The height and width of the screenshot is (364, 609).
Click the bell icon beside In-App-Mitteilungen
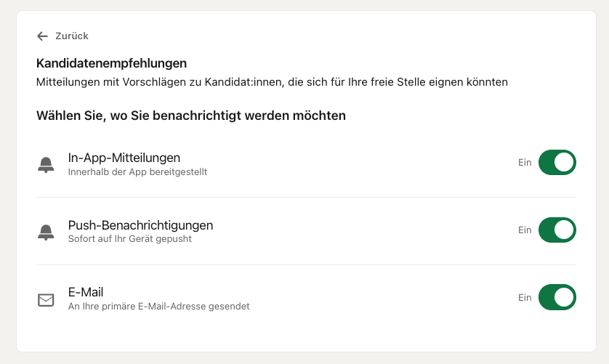tap(46, 165)
